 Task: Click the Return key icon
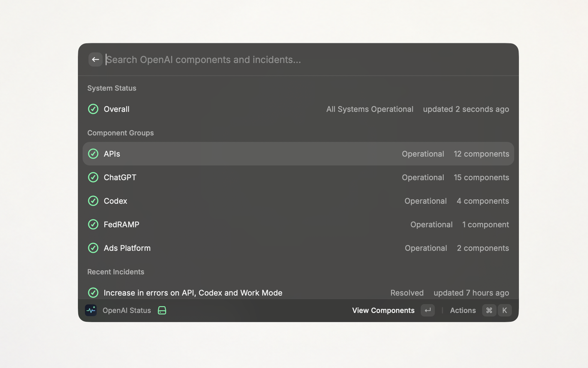[x=428, y=310]
